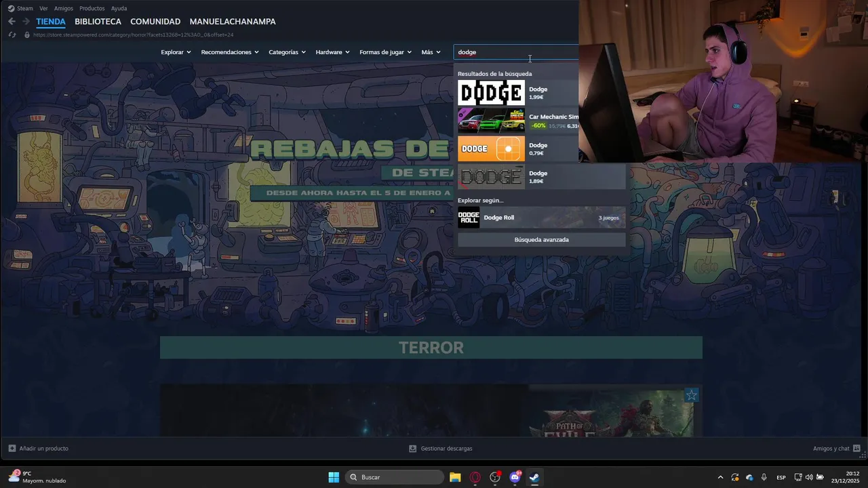The height and width of the screenshot is (488, 868).
Task: Open the Dodge result priced 0,79€
Action: (518, 148)
